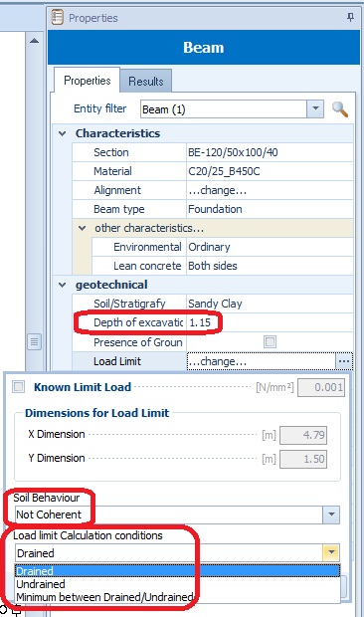Viewport: 364px width, 617px height.
Task: Open the Entity filter Beam (1) dropdown
Action: (315, 109)
